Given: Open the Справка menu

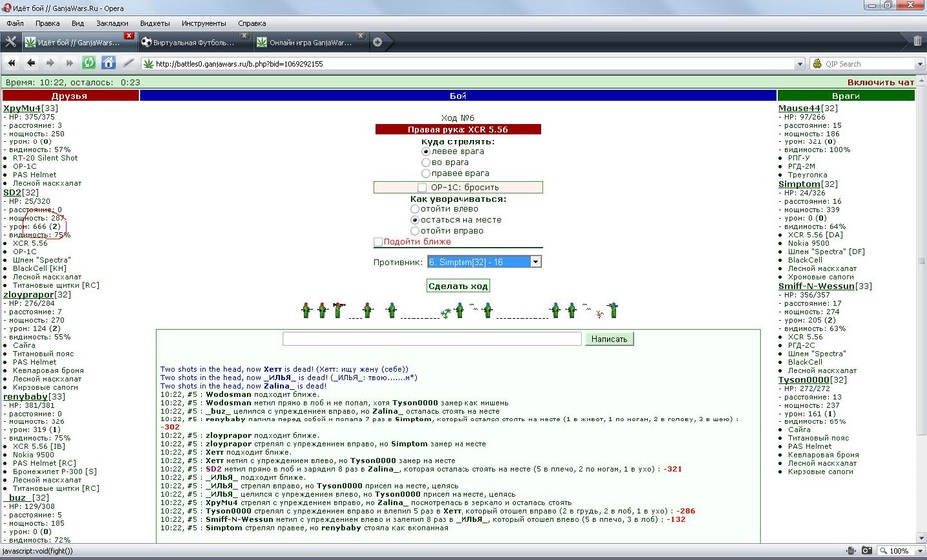Looking at the screenshot, I should (x=252, y=23).
